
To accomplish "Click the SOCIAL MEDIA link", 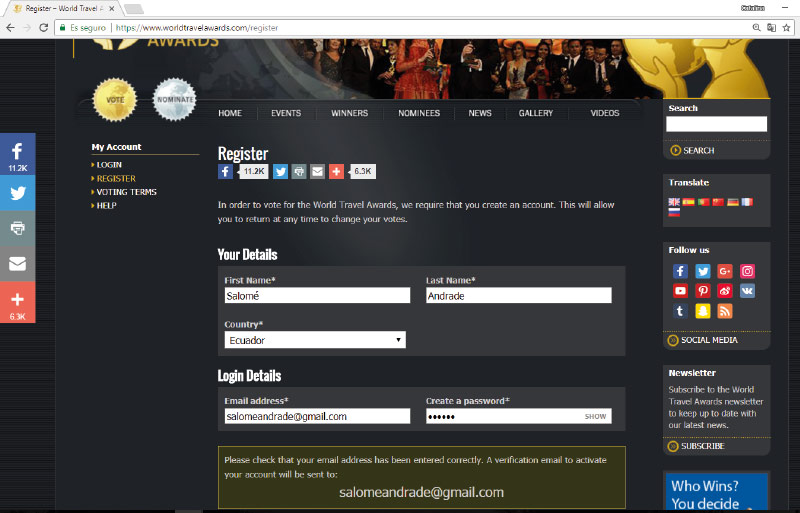I will tap(703, 340).
